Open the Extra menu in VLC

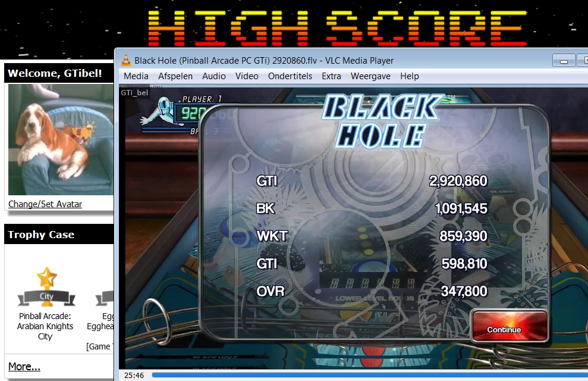pyautogui.click(x=331, y=76)
